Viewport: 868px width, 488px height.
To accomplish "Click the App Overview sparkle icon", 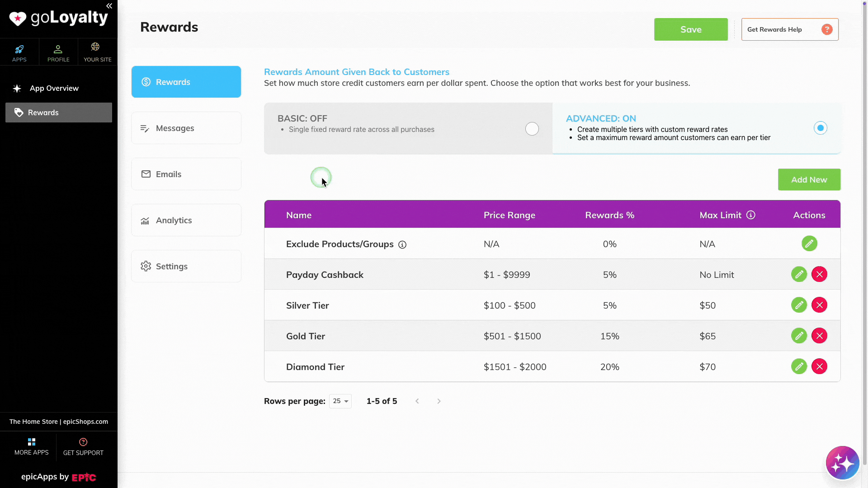I will pyautogui.click(x=17, y=89).
